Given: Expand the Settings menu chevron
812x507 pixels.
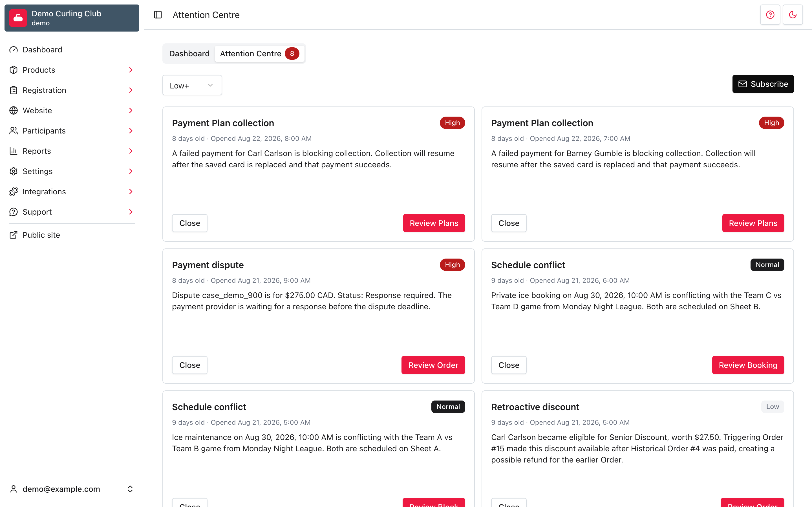Looking at the screenshot, I should [131, 171].
